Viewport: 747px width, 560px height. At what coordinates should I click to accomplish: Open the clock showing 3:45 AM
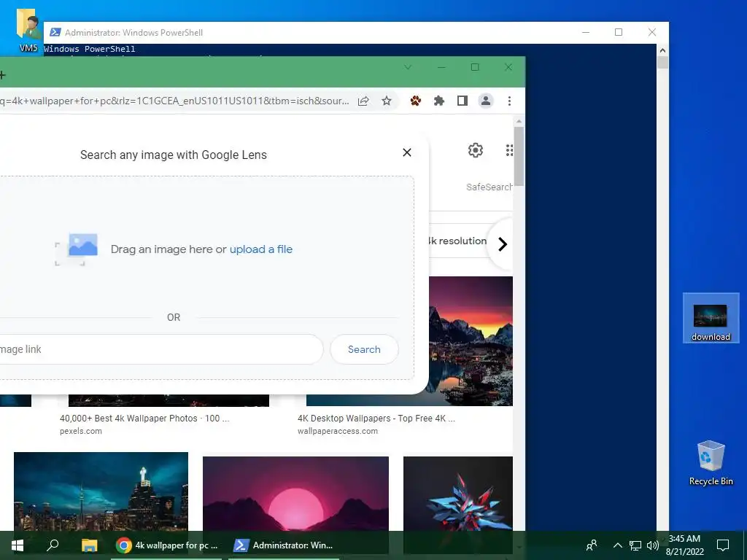pos(684,545)
